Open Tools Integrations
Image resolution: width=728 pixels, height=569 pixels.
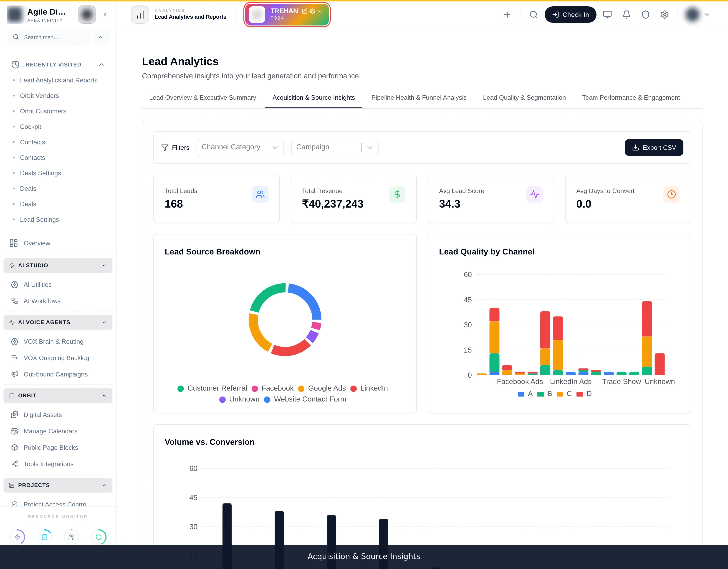point(58,464)
